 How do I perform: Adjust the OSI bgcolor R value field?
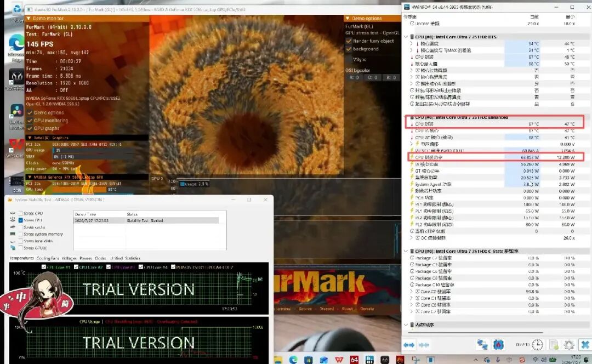354,77
